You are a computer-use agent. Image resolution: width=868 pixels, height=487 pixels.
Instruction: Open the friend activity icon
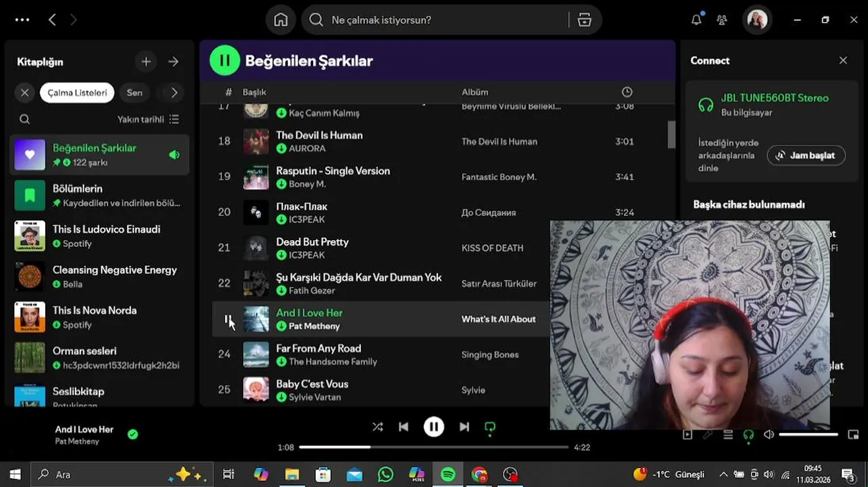coord(722,20)
